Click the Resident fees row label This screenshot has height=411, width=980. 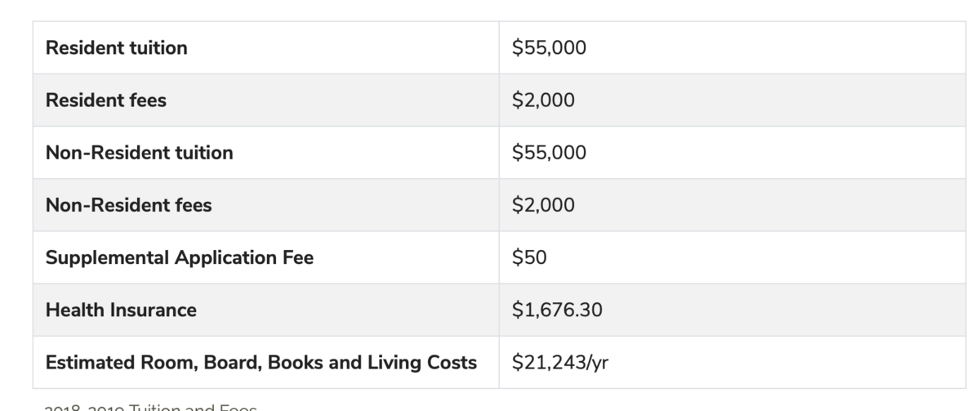tap(106, 101)
